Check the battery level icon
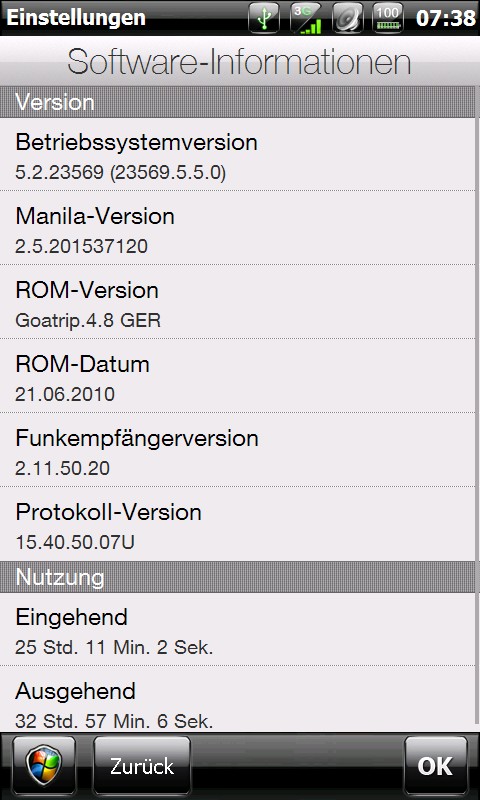The image size is (480, 800). [388, 18]
